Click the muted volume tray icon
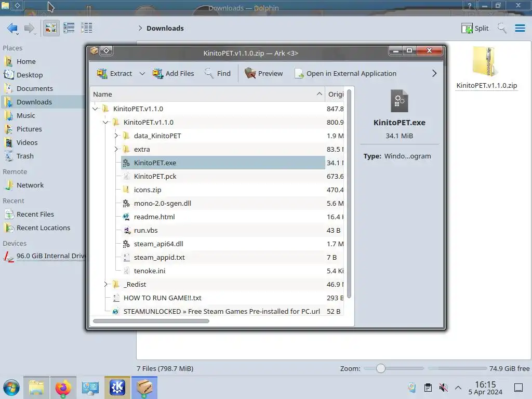Screen dimensions: 532x399 click(x=443, y=388)
